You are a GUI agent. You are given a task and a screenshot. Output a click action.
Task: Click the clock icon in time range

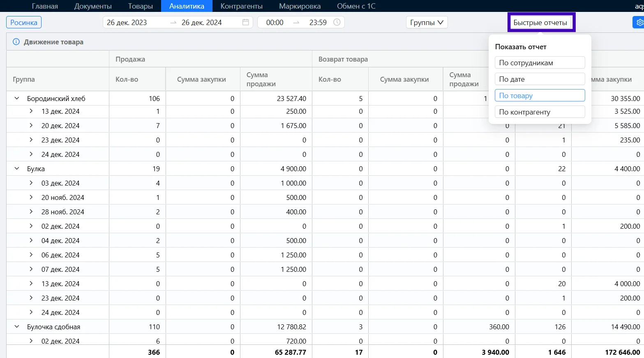[337, 22]
